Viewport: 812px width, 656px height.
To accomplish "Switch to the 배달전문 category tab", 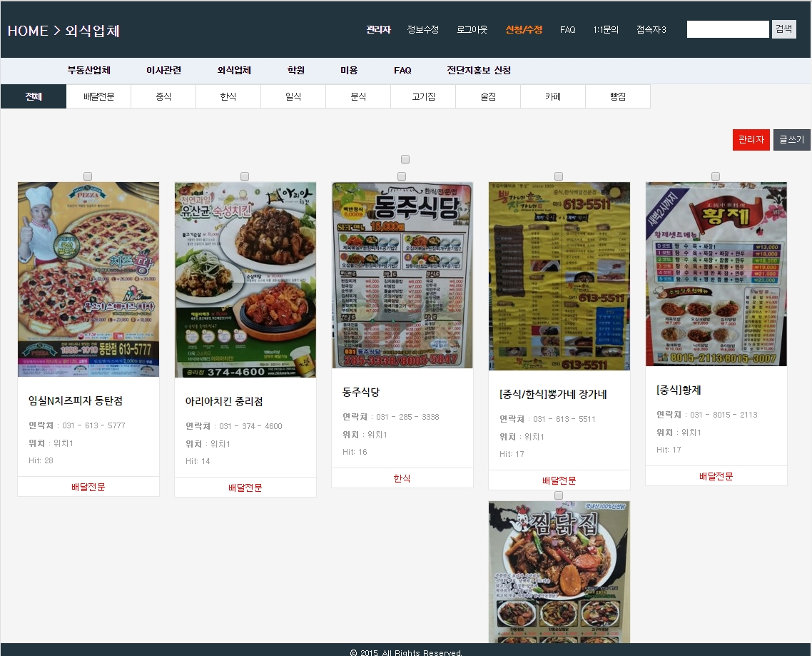I will (98, 96).
